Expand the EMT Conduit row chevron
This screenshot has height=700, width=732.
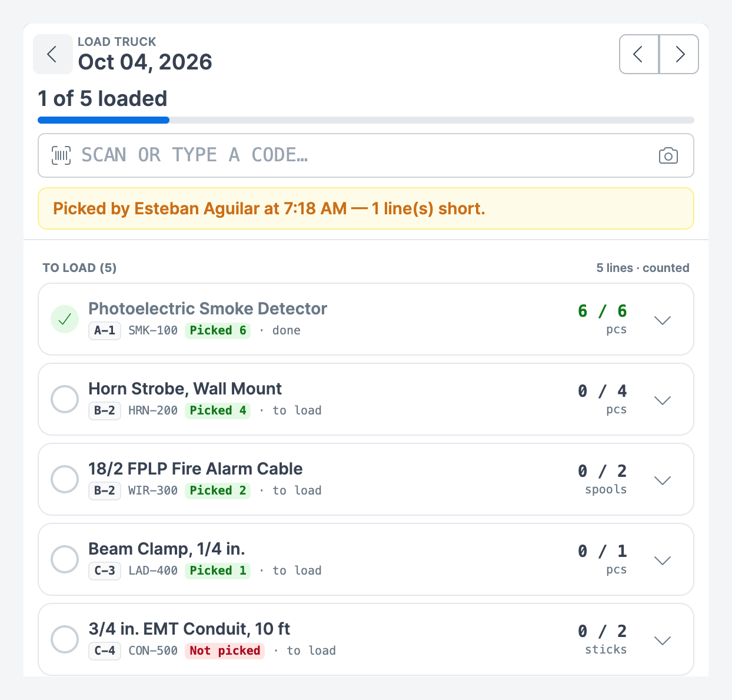click(663, 641)
